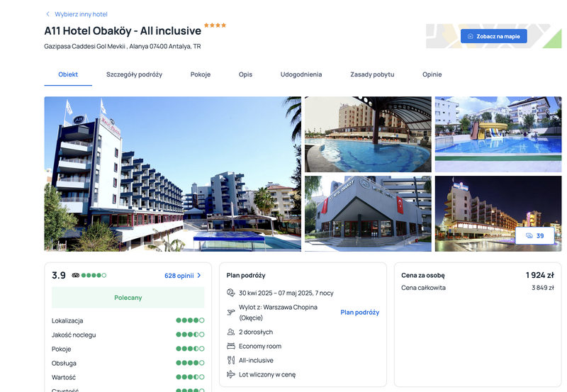Switch to Udogodnienia tab
This screenshot has height=392, width=567.
[x=301, y=74]
